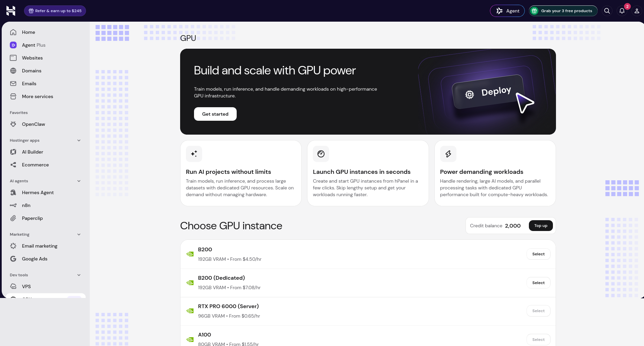Click the Hostinger logo icon
The width and height of the screenshot is (644, 346).
pyautogui.click(x=11, y=11)
